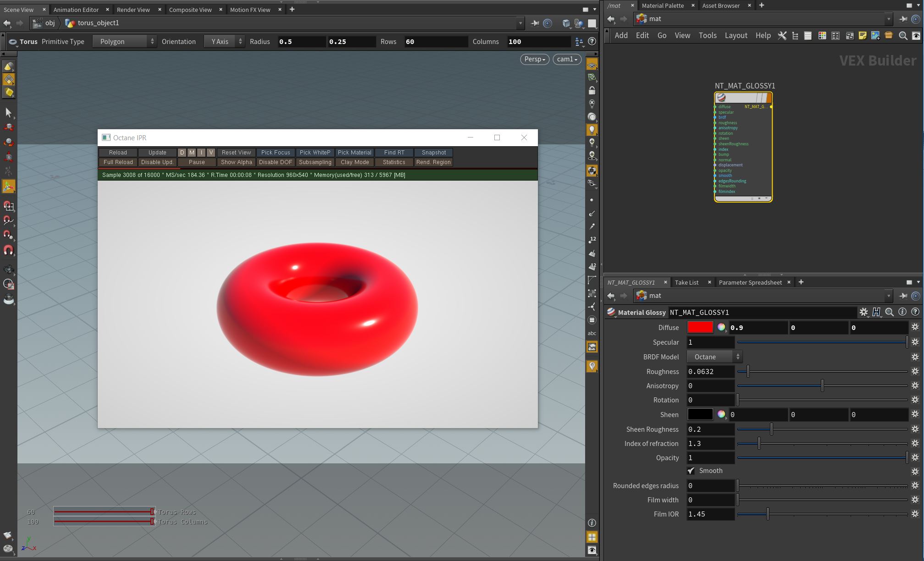The image size is (924, 561).
Task: Expand the cam1 camera dropdown
Action: 567,59
